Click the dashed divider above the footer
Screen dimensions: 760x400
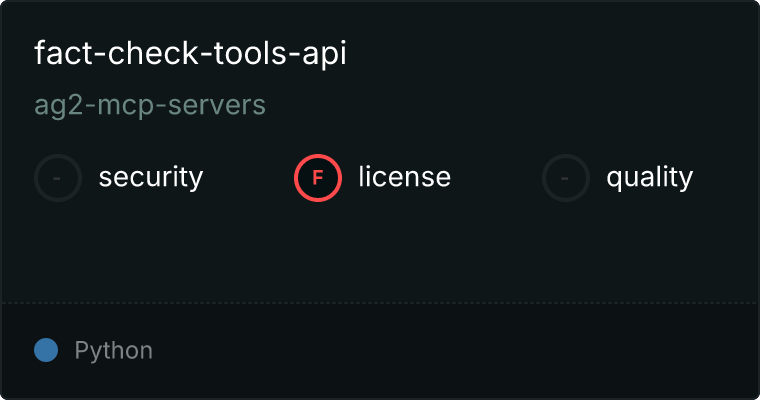[380, 302]
